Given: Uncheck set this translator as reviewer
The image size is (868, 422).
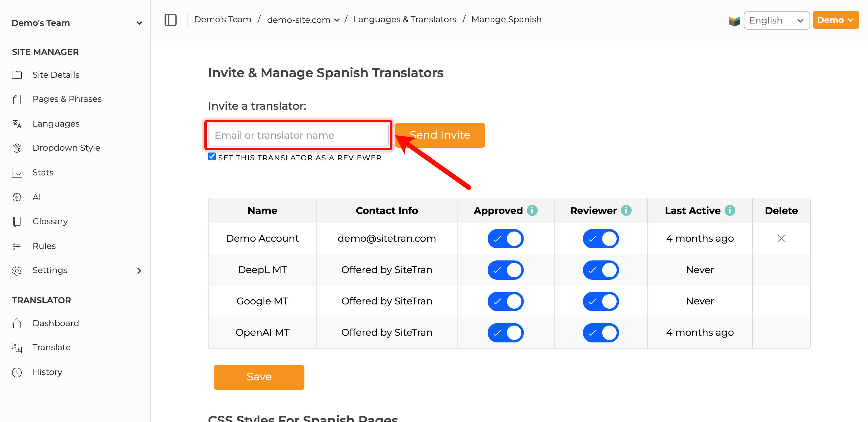Looking at the screenshot, I should tap(212, 157).
